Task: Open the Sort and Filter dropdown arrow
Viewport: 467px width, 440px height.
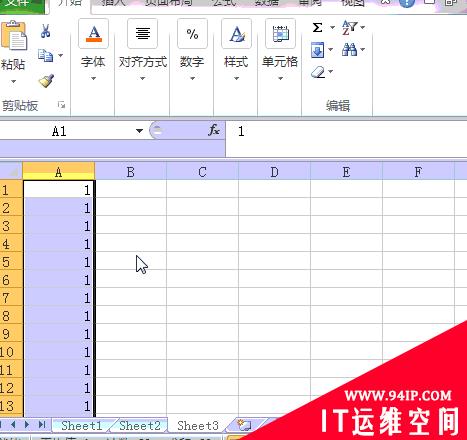Action: click(363, 27)
